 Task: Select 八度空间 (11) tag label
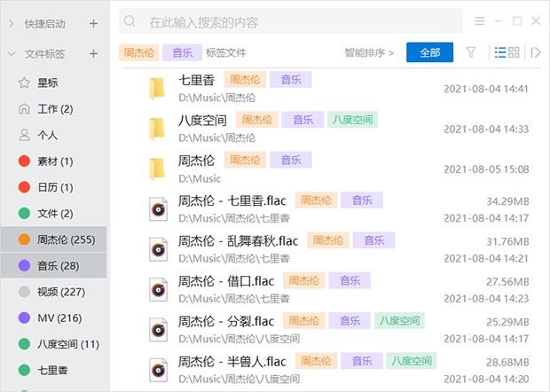(68, 344)
